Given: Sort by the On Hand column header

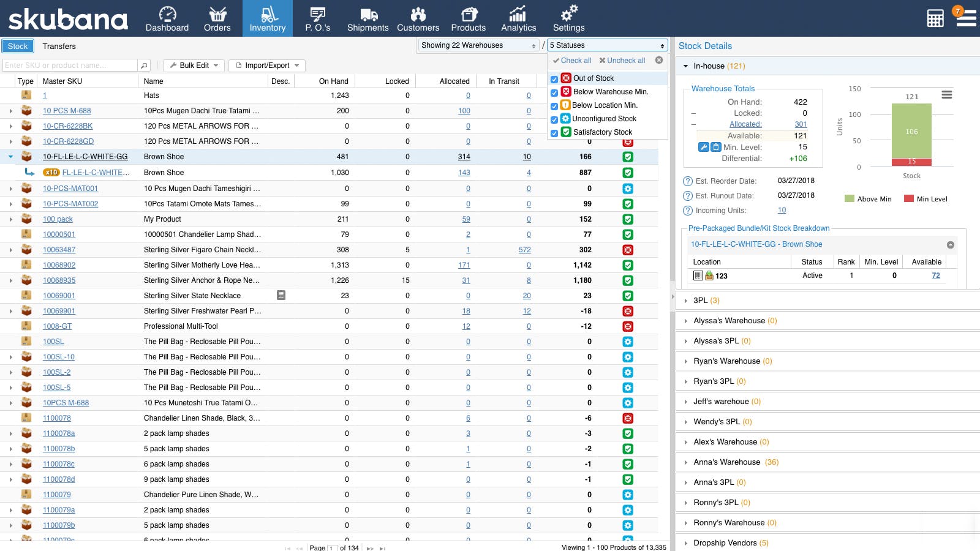Looking at the screenshot, I should (325, 81).
